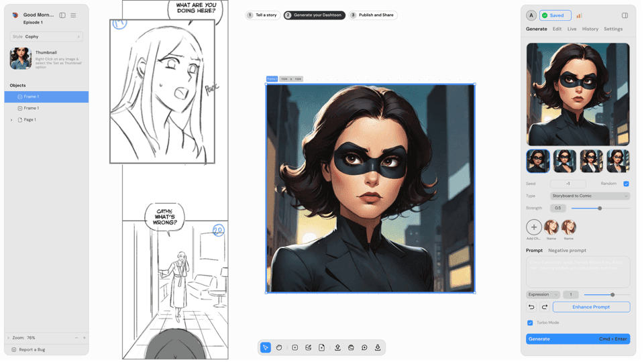644x362 pixels.
Task: Select the arrow pointer tool
Action: pos(266,347)
